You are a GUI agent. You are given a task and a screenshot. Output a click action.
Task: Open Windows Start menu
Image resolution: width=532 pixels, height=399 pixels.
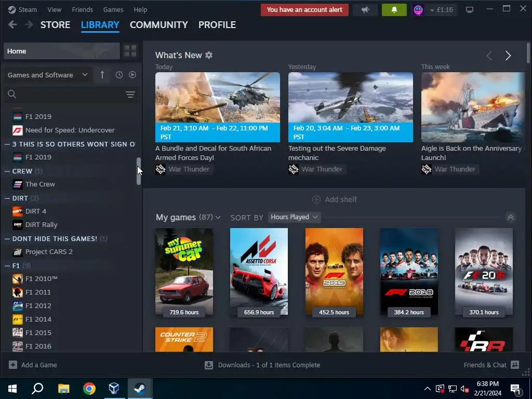(x=12, y=389)
